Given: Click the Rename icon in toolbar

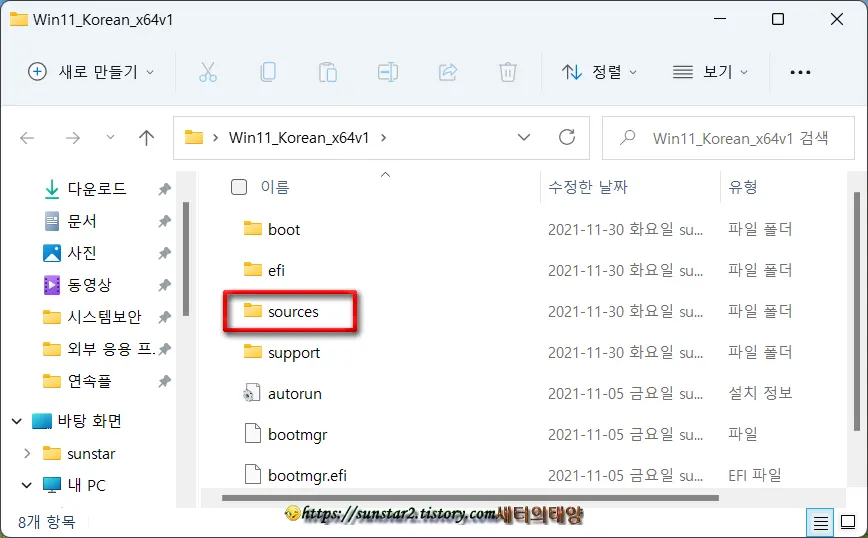Looking at the screenshot, I should pos(388,72).
